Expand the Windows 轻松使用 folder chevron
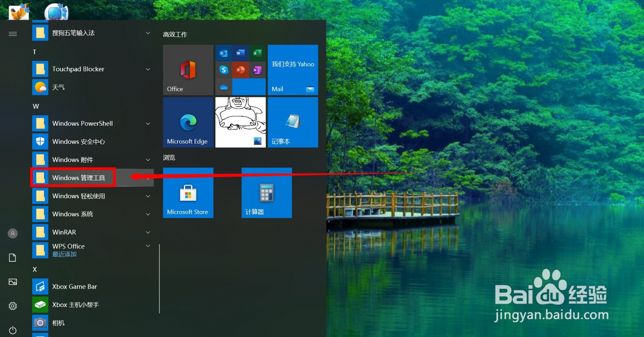This screenshot has height=337, width=644. tap(148, 196)
